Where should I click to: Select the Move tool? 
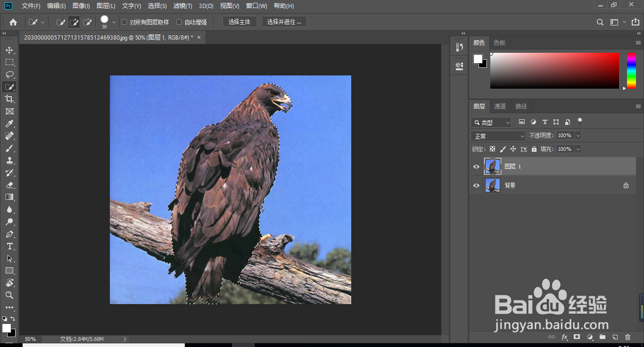click(9, 50)
